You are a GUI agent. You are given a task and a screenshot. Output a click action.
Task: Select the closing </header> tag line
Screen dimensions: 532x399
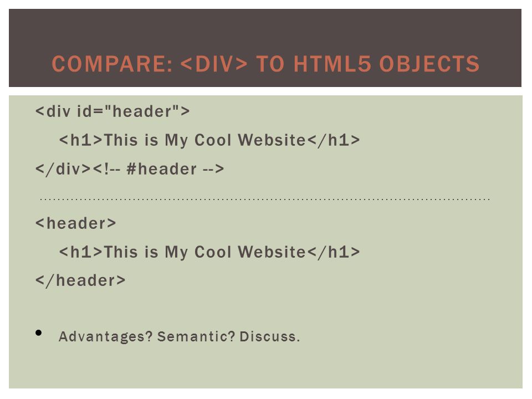(80, 280)
